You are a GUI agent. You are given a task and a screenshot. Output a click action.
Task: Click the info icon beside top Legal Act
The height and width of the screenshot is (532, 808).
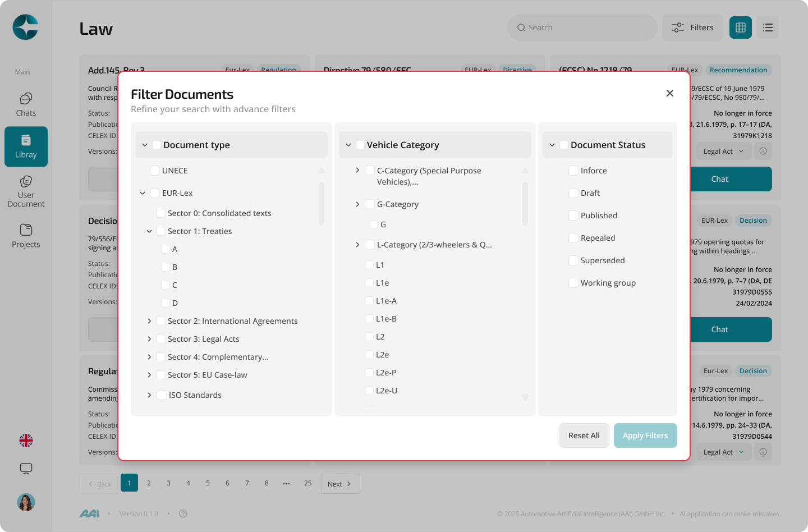[763, 151]
